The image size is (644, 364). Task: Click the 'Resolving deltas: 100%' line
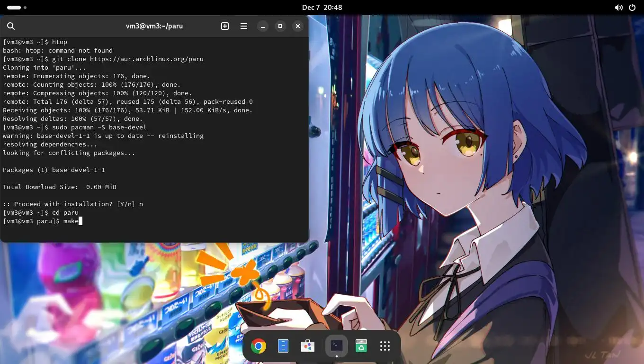coord(73,118)
